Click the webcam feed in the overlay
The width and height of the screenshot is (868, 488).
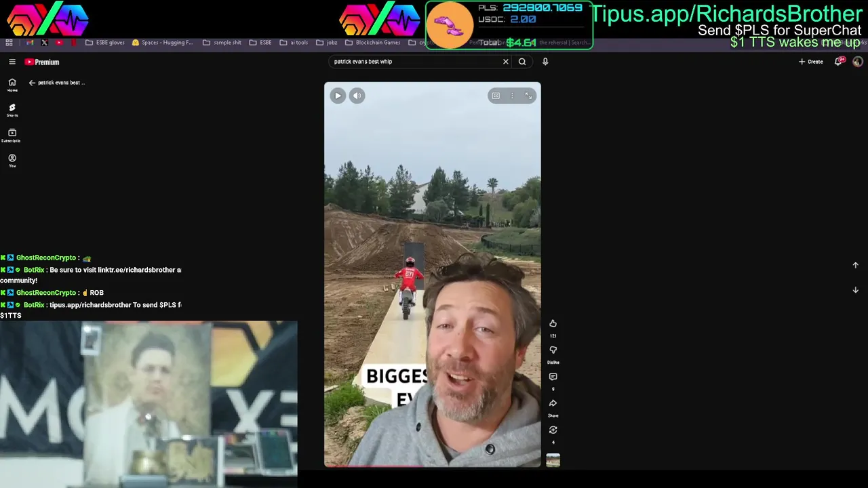(149, 404)
